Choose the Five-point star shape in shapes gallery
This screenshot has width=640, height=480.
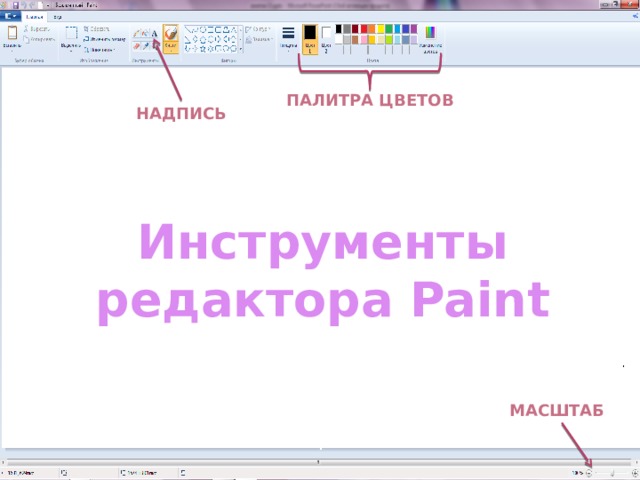203,49
